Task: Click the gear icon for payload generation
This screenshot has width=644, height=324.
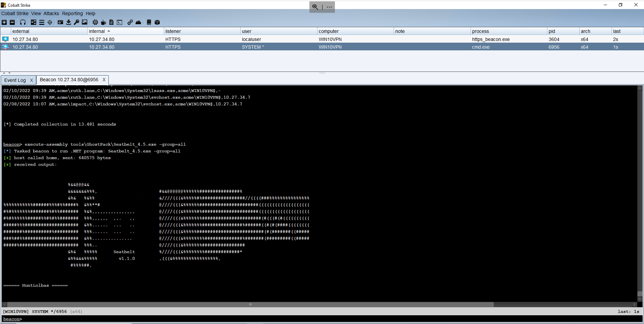Action: tap(95, 22)
